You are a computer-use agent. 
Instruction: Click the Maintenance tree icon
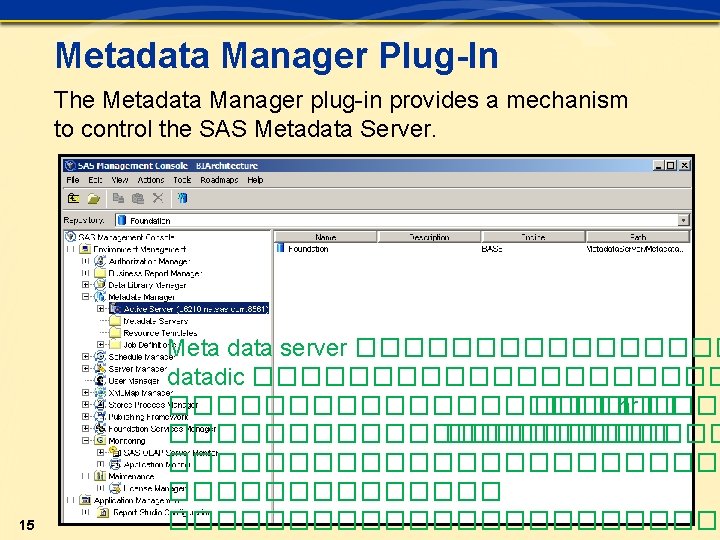pos(100,476)
